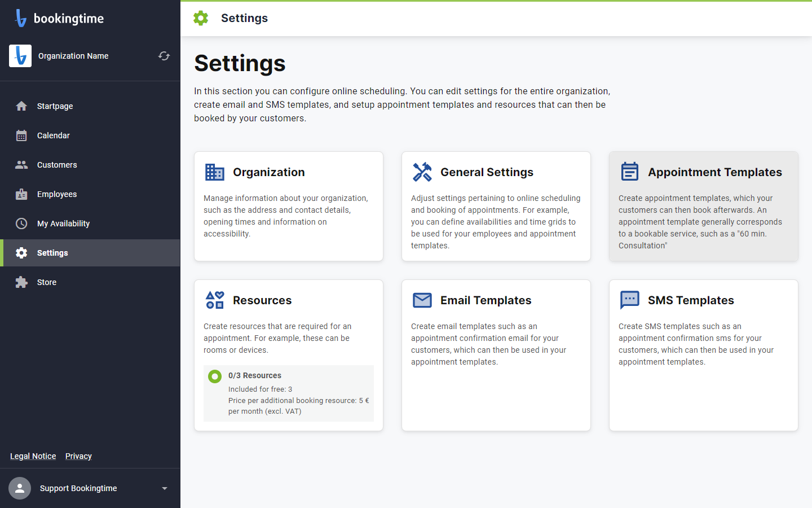812x508 pixels.
Task: Open Appointment Templates card heading
Action: (715, 172)
